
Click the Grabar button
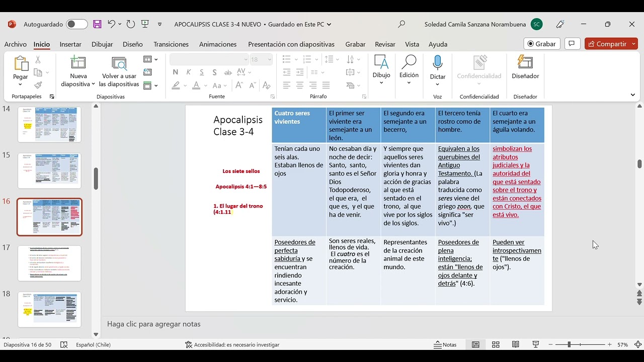tap(541, 44)
